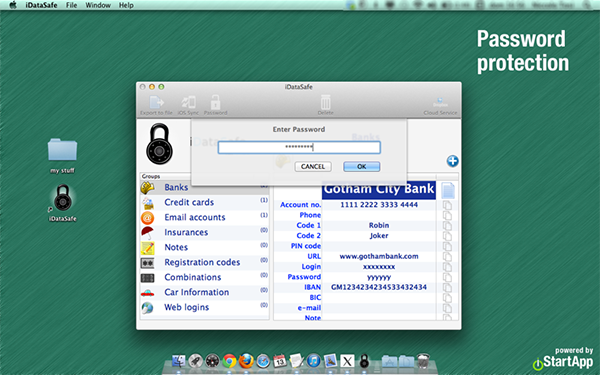This screenshot has height=375, width=600.
Task: Open the Window menu
Action: pyautogui.click(x=98, y=5)
